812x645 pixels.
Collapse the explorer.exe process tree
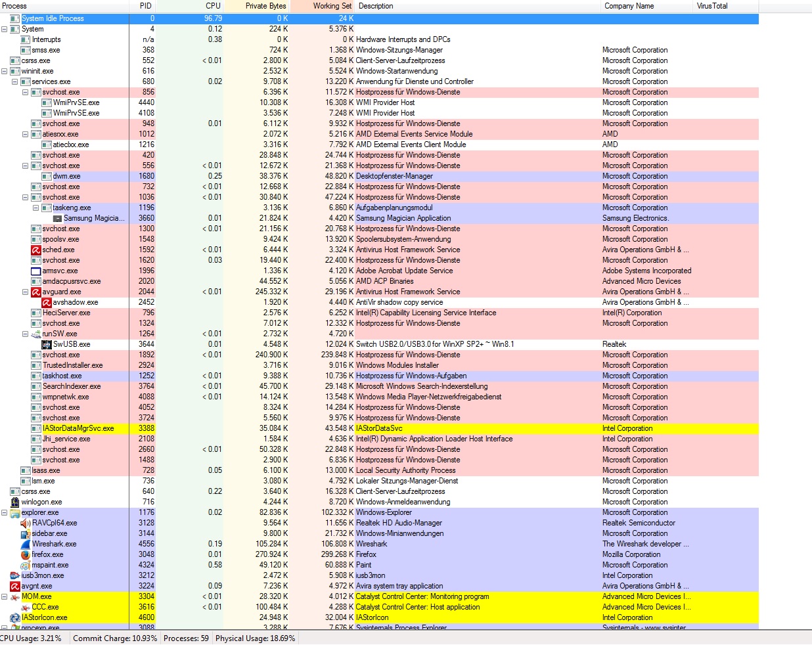5,512
